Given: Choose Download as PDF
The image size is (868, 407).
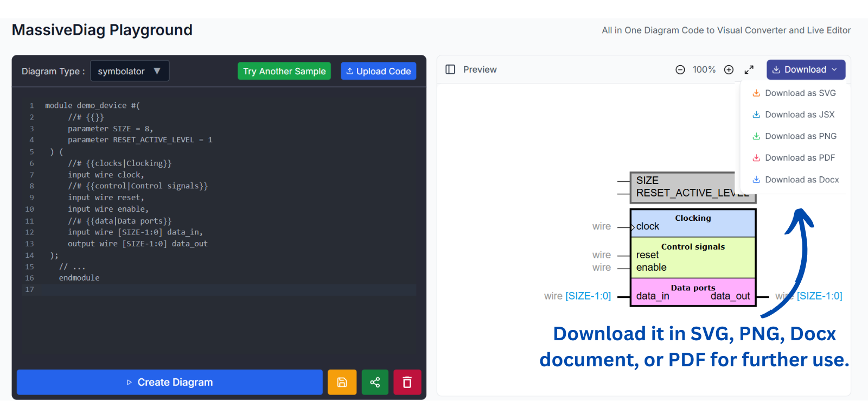Looking at the screenshot, I should [793, 158].
